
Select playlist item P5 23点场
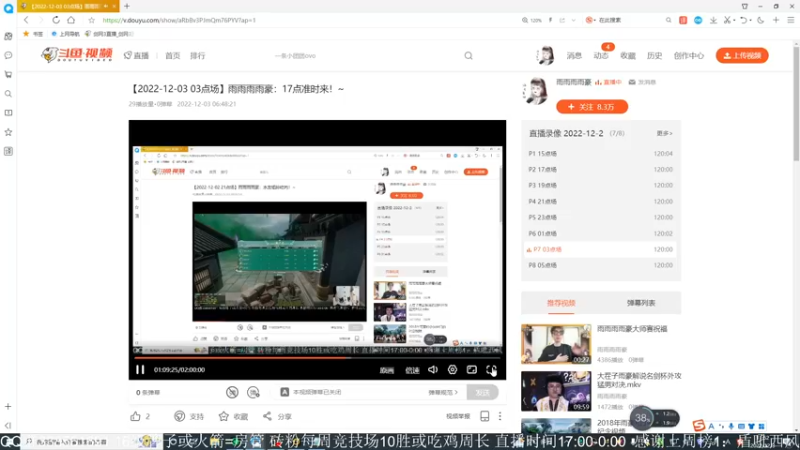coord(601,217)
